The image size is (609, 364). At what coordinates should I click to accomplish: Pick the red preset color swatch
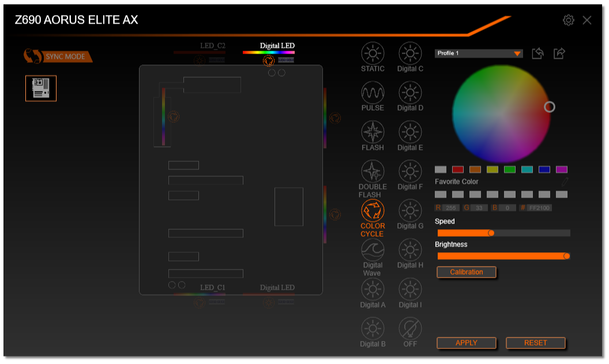(x=457, y=169)
